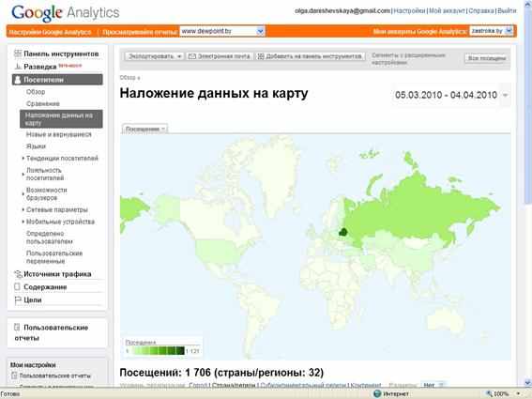Expand the Сетевые параметры tree item
The height and width of the screenshot is (399, 532).
(x=57, y=210)
